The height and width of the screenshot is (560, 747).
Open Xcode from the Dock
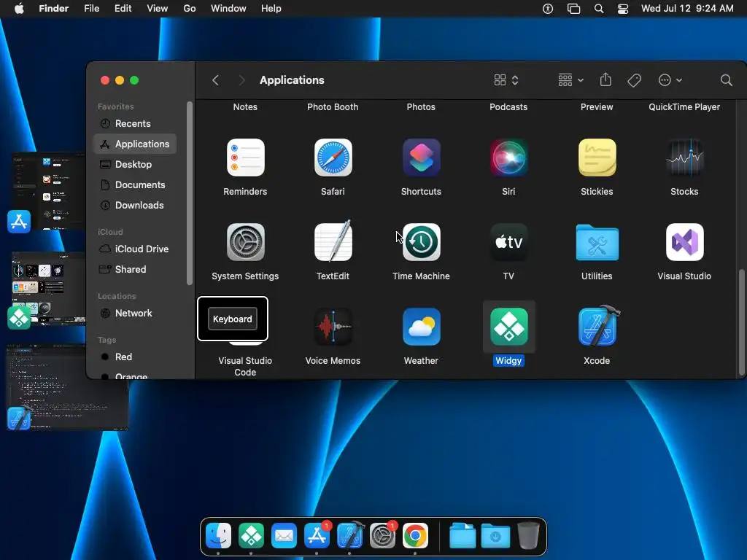(x=350, y=536)
